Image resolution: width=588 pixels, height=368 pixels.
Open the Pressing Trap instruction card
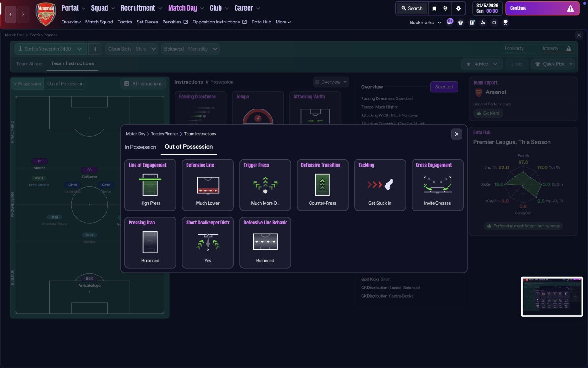[x=150, y=242]
